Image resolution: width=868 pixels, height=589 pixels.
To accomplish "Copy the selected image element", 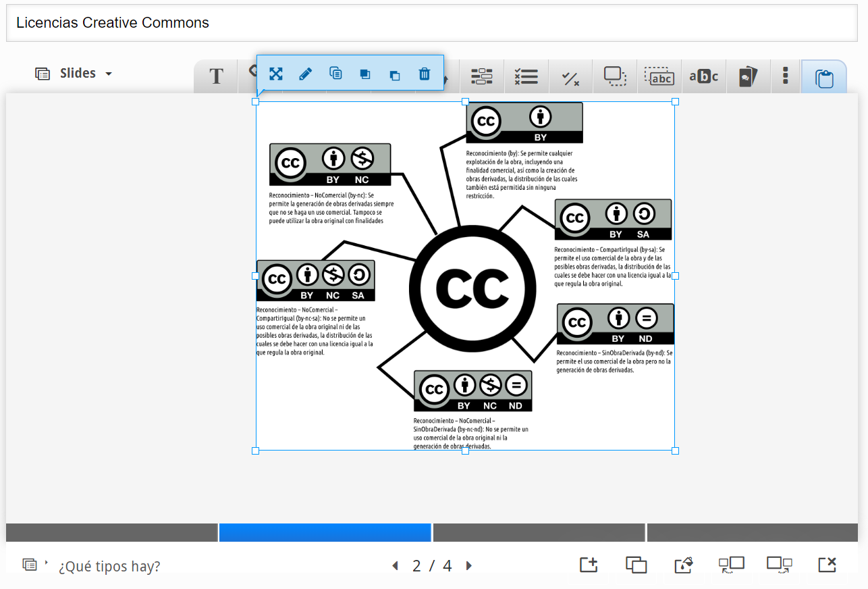I will (x=335, y=74).
